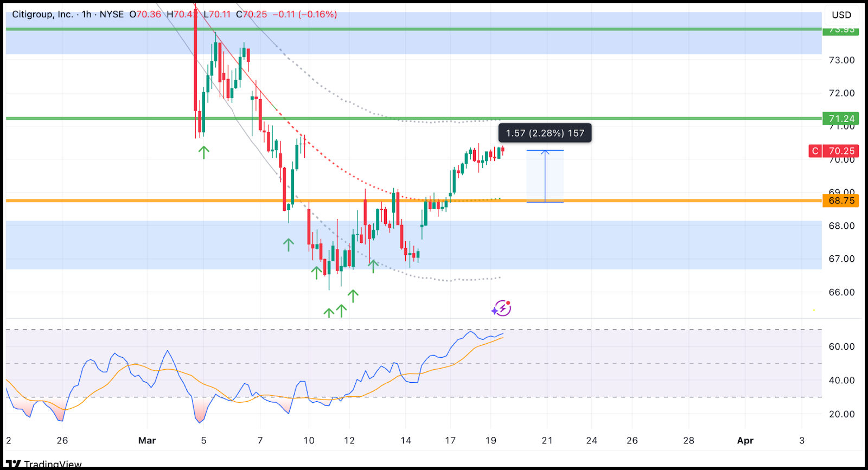Click date label 5 on time axis
Image resolution: width=868 pixels, height=470 pixels.
(203, 440)
